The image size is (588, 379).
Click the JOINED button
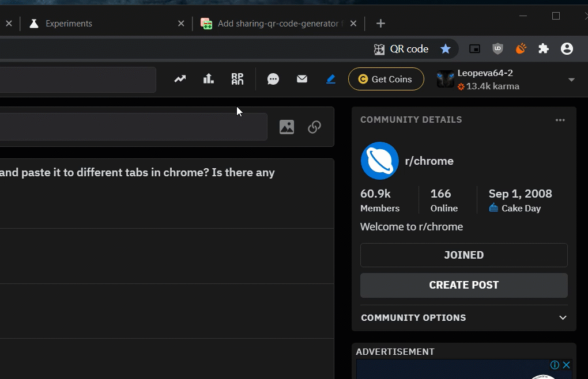(x=464, y=255)
